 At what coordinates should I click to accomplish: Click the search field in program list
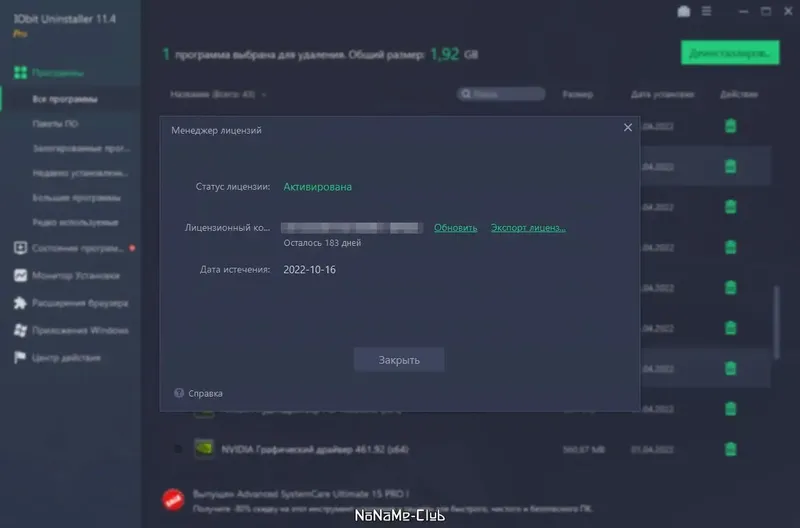click(x=501, y=94)
